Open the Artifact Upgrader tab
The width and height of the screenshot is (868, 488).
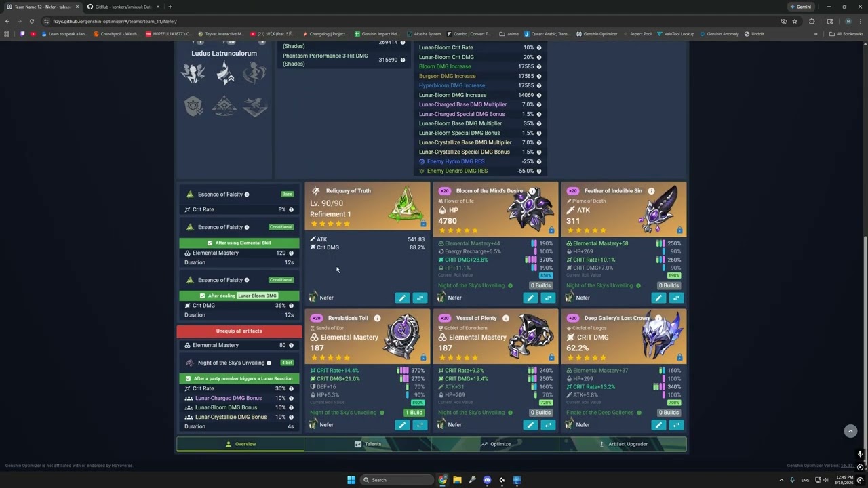(x=623, y=444)
